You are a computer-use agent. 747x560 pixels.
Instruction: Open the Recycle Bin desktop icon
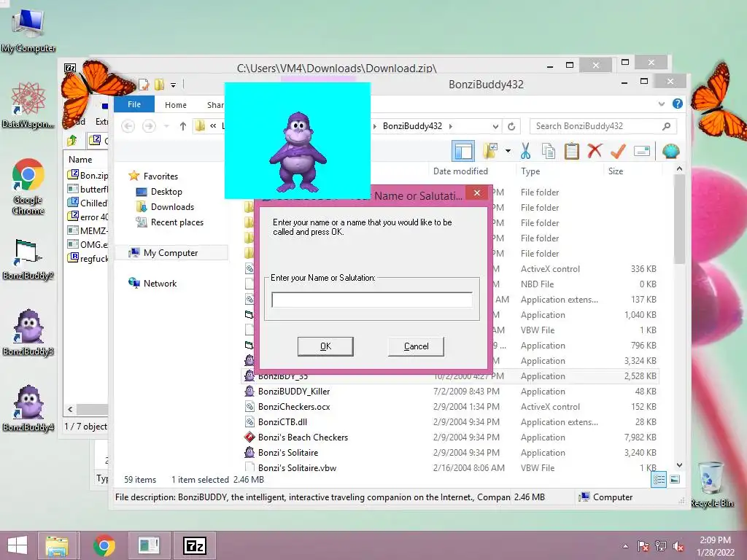[711, 484]
